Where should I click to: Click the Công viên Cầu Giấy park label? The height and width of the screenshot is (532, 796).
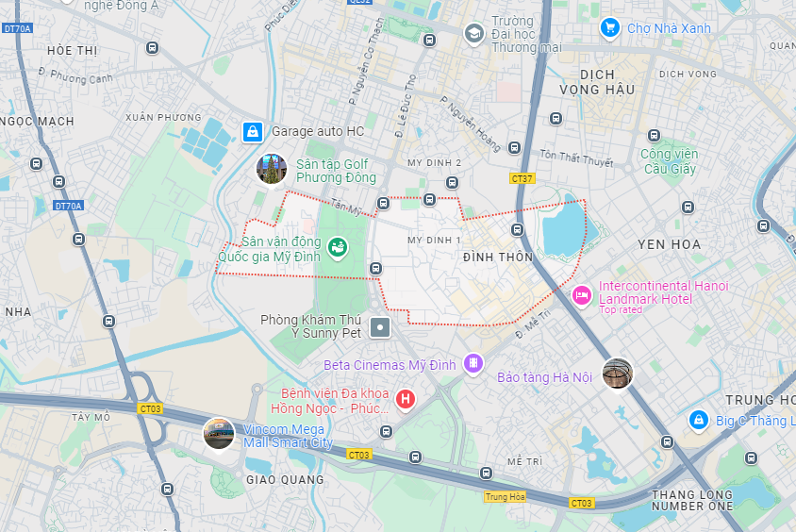tap(669, 161)
